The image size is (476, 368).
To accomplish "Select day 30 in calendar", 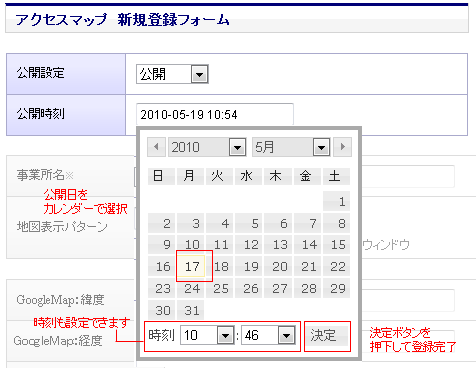I will point(162,310).
